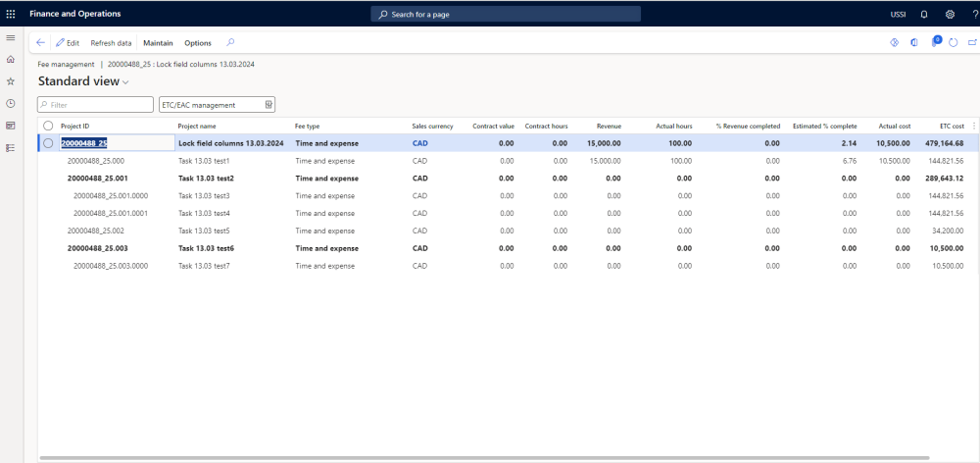
Task: Toggle the select-all rows circle in header
Action: [x=48, y=126]
